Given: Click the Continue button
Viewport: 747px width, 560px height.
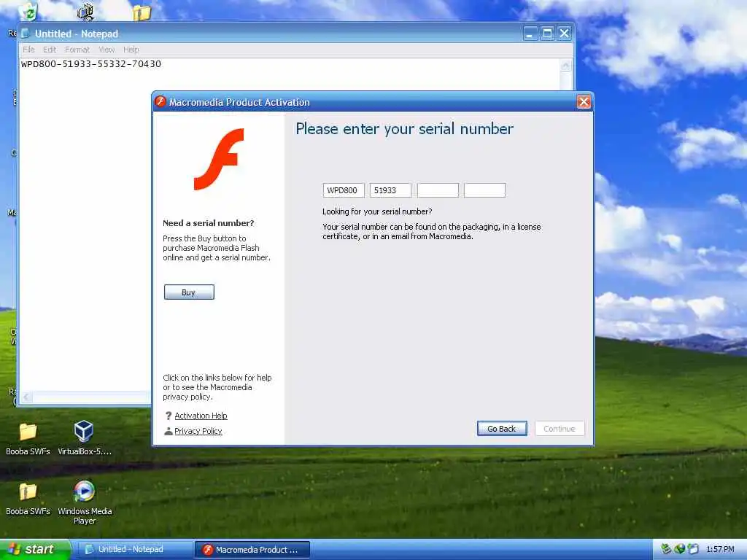Looking at the screenshot, I should coord(560,429).
